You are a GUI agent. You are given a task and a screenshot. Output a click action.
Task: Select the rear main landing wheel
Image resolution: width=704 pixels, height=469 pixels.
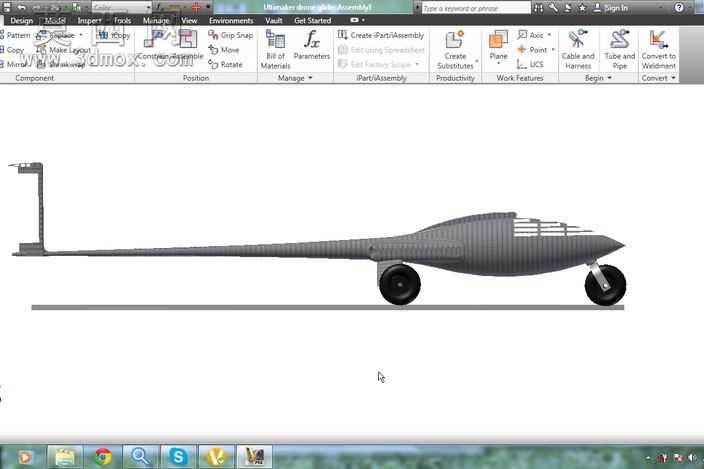click(x=400, y=284)
